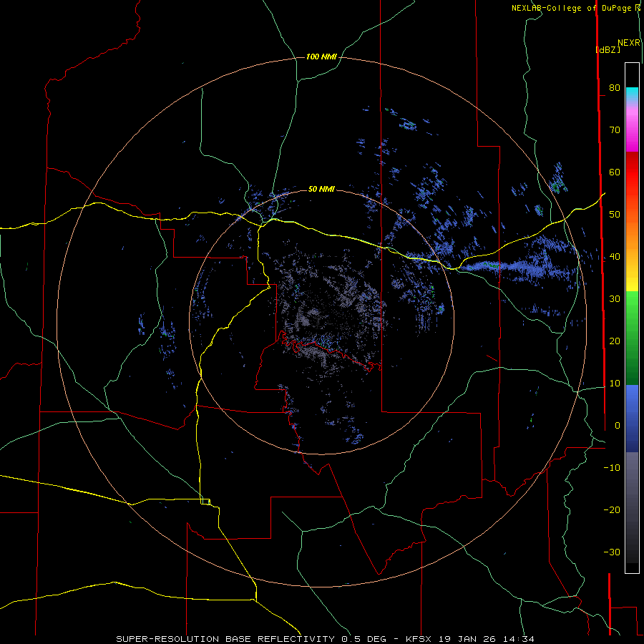This screenshot has width=644, height=644.
Task: Click the 70 value on the dBZ scale
Action: pyautogui.click(x=615, y=130)
